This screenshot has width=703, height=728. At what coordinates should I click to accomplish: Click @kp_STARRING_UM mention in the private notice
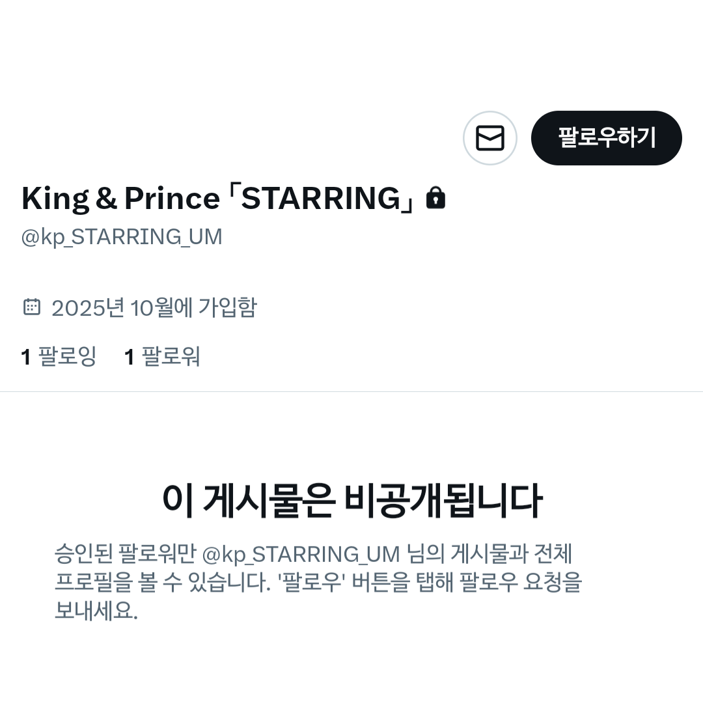tap(301, 554)
